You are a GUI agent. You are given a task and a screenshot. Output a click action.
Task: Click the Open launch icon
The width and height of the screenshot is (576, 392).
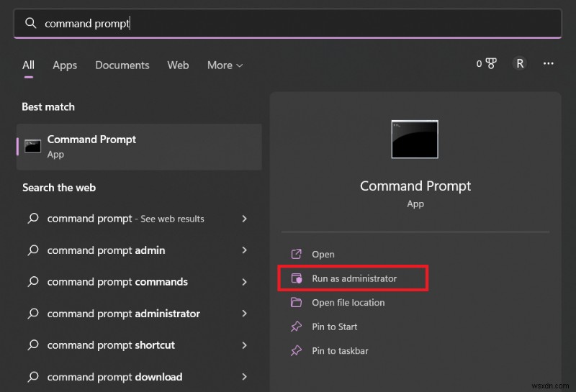(296, 254)
